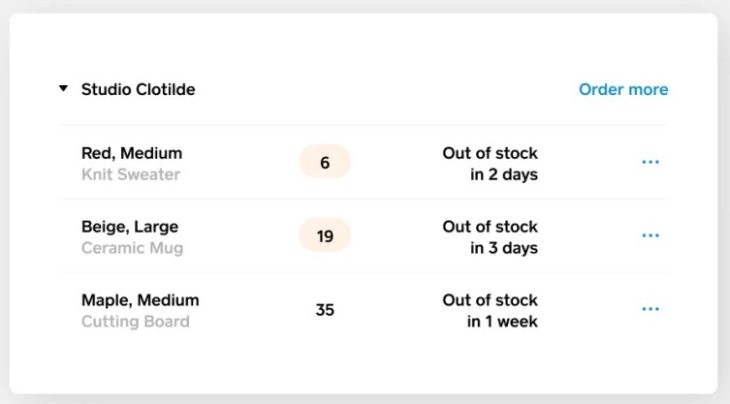
Task: Select the Maple, Medium item name
Action: (x=140, y=300)
